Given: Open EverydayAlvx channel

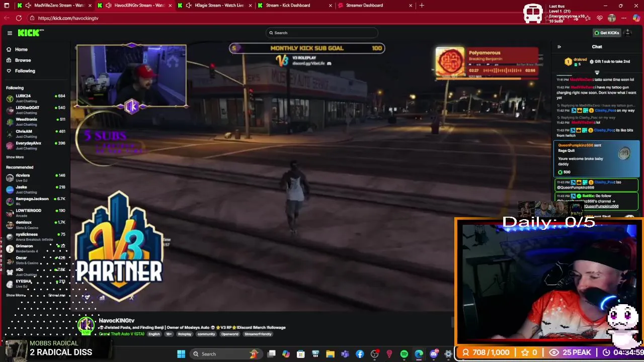Looking at the screenshot, I should pyautogui.click(x=35, y=145).
